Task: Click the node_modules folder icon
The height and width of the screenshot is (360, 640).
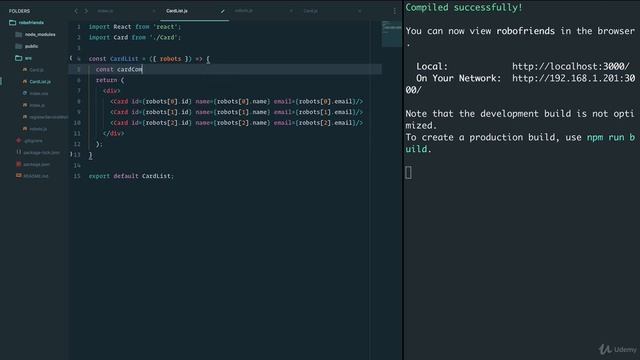Action: tap(18, 35)
